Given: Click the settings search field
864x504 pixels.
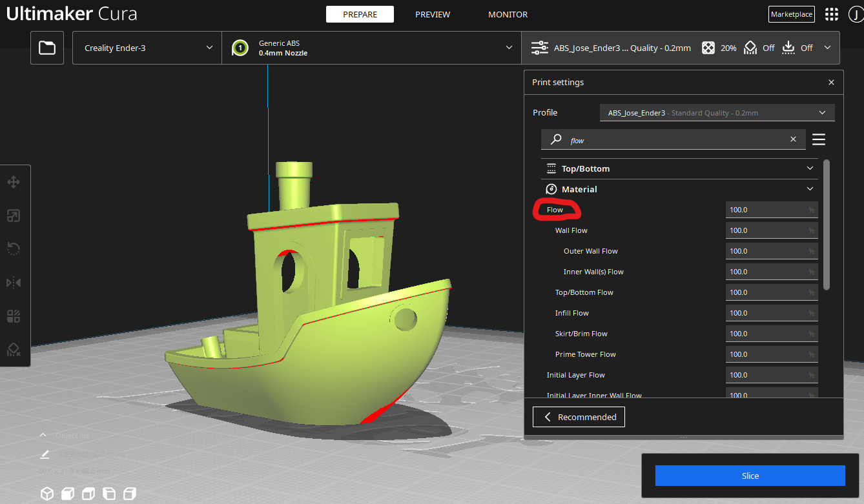Looking at the screenshot, I should click(674, 139).
